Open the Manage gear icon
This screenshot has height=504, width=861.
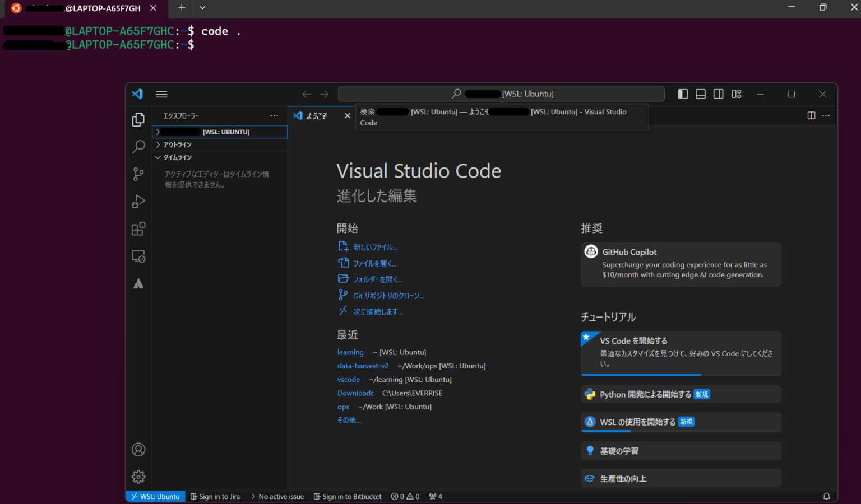tap(138, 477)
